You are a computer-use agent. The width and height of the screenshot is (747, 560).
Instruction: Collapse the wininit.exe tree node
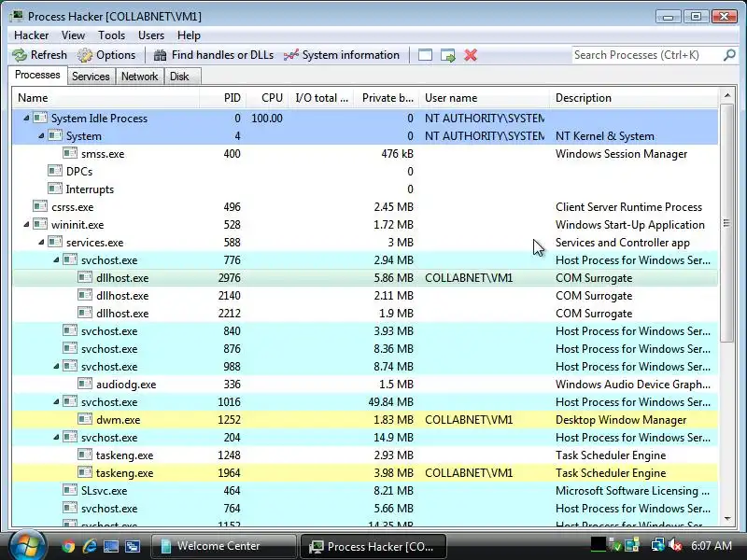click(x=26, y=225)
